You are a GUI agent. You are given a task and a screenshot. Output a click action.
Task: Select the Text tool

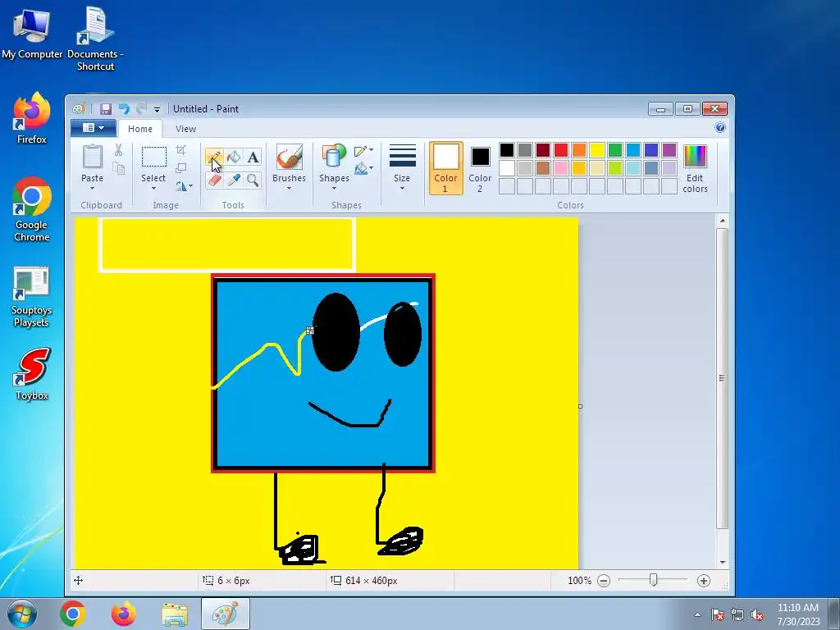coord(253,157)
